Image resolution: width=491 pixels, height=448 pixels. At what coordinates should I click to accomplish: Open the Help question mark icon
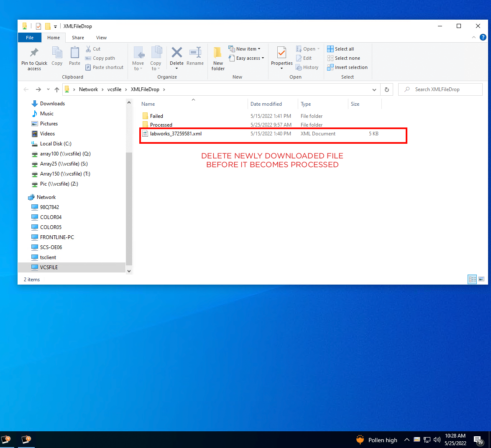pyautogui.click(x=483, y=37)
